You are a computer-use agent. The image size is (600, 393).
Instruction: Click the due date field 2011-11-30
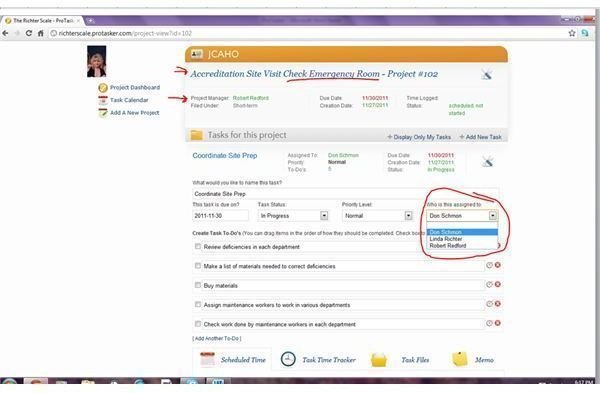click(x=220, y=216)
